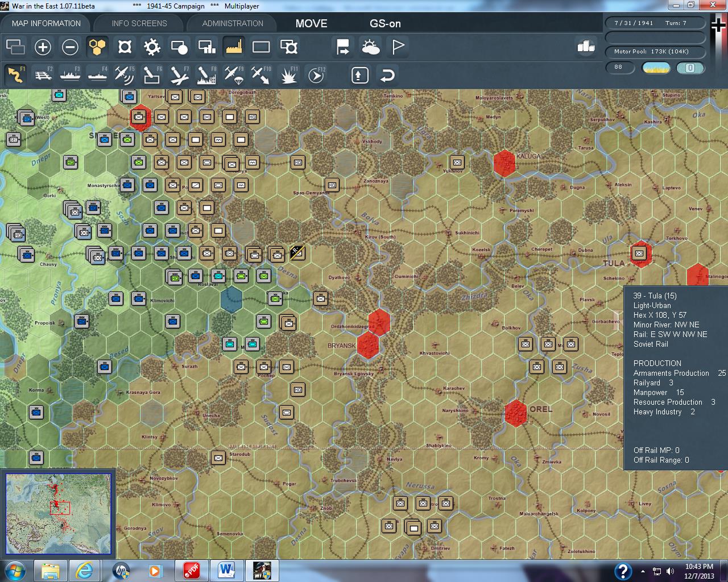This screenshot has height=582, width=728.
Task: Click the flag with arrow icon
Action: (x=343, y=47)
